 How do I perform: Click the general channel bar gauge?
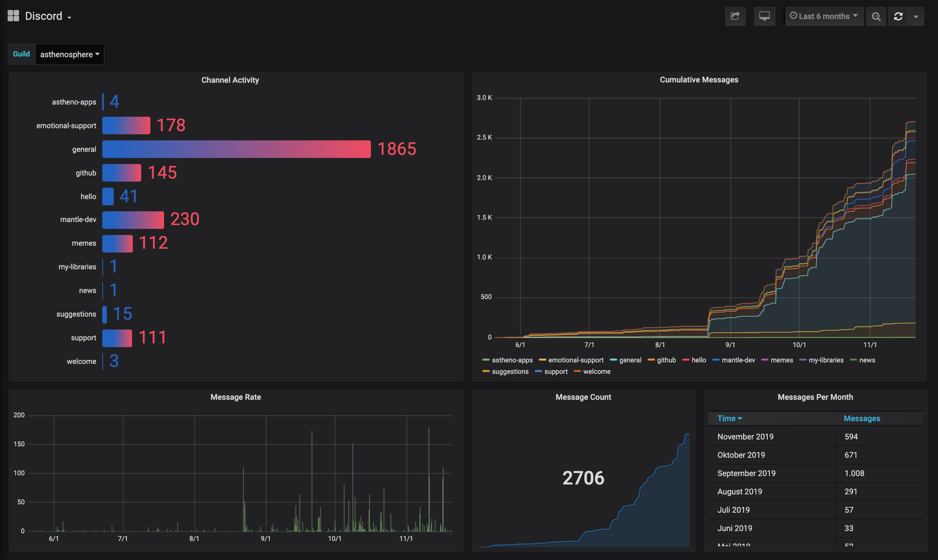236,149
